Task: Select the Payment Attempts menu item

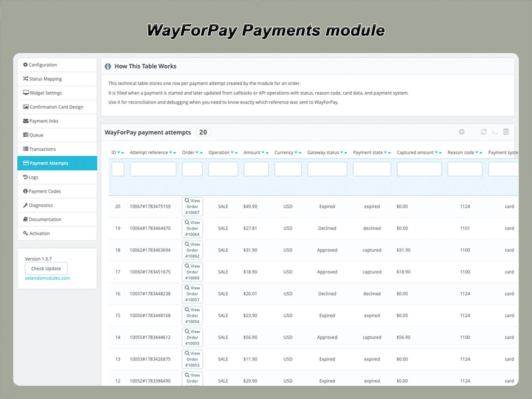Action: 57,163
